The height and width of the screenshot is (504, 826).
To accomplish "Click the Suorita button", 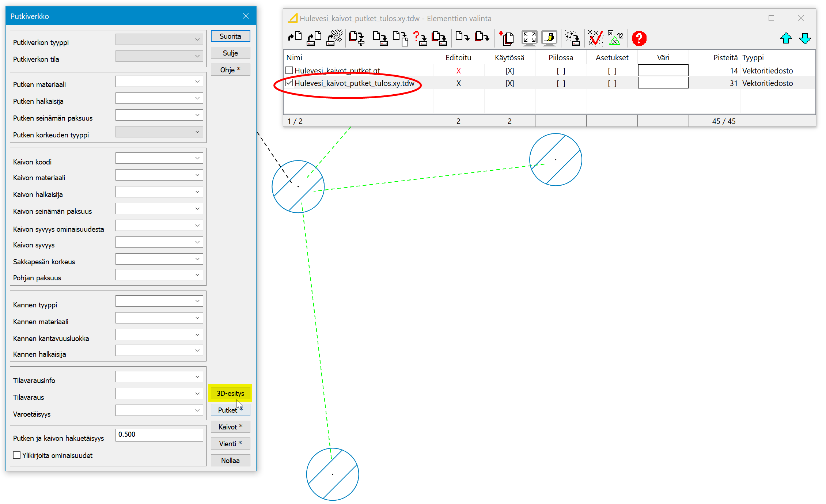I will point(230,36).
